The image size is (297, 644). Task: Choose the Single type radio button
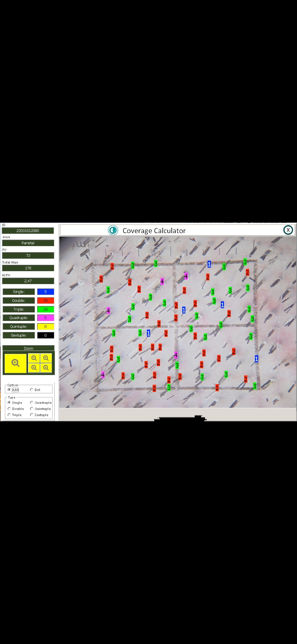coord(9,403)
